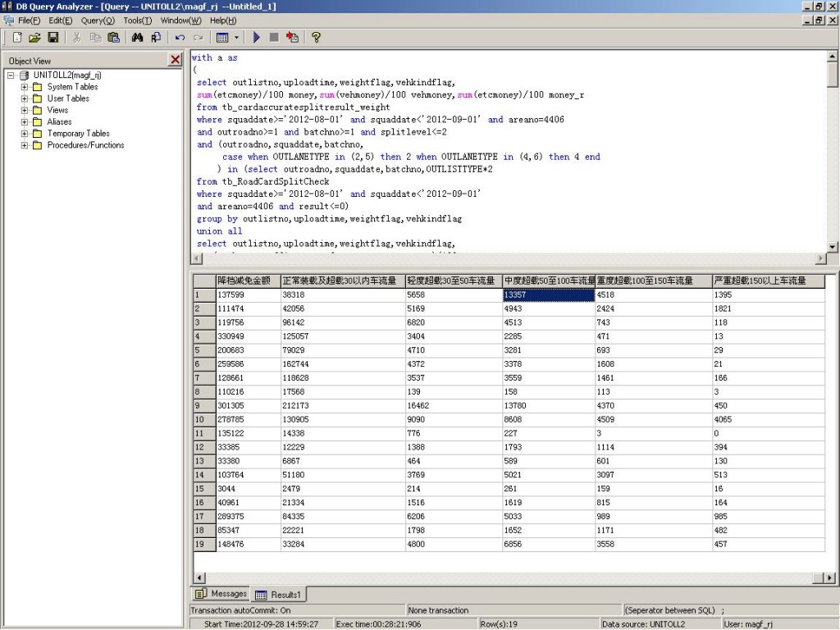
Task: Select the cell containing 13357
Action: click(x=548, y=295)
